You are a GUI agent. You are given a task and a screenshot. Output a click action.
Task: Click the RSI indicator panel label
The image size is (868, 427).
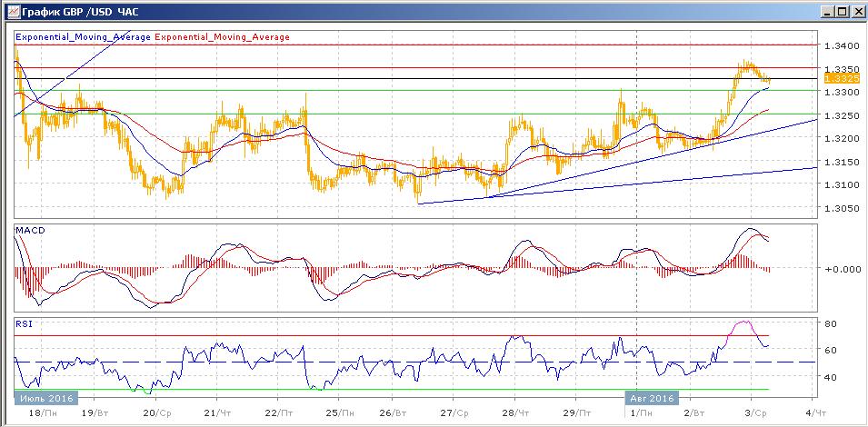[24, 322]
